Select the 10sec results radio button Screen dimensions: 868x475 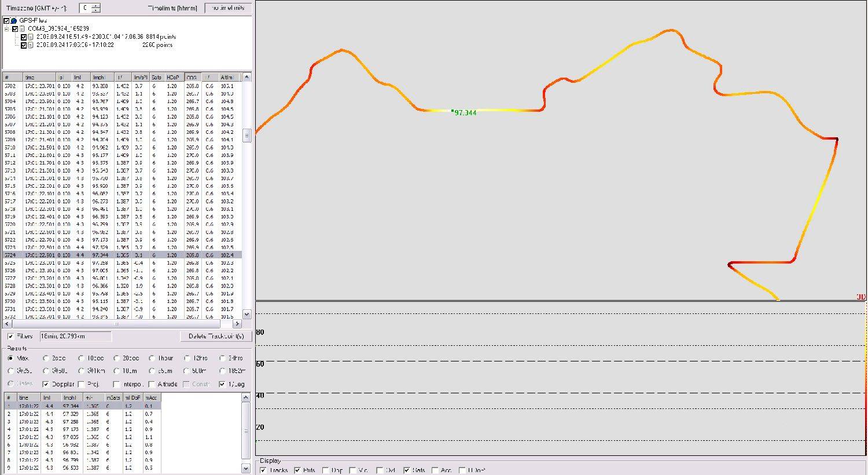click(x=82, y=359)
